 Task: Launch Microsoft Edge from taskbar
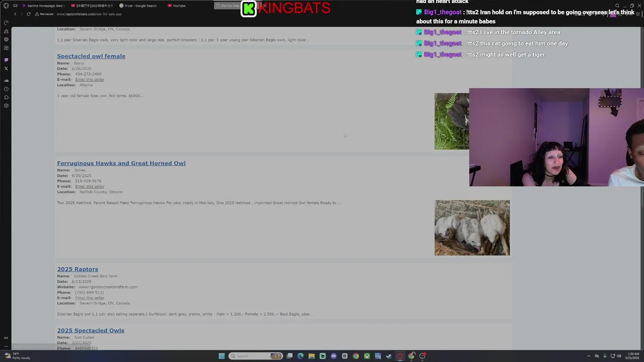coord(300,356)
